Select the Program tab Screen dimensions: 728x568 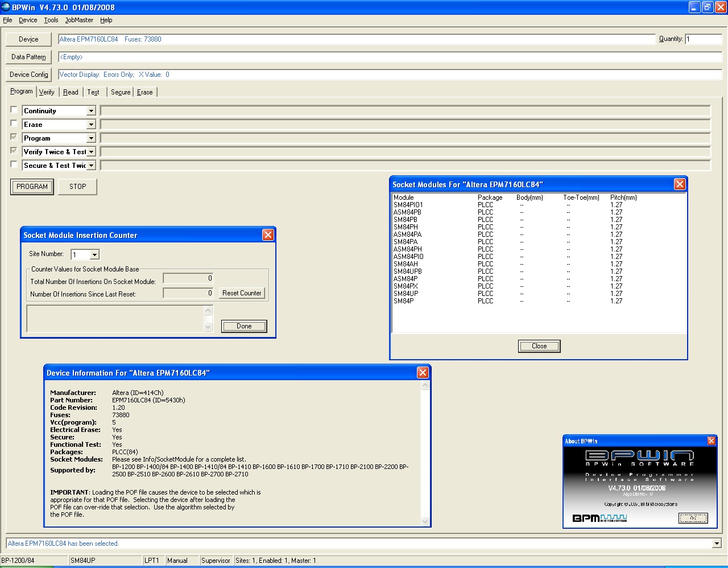click(x=22, y=91)
